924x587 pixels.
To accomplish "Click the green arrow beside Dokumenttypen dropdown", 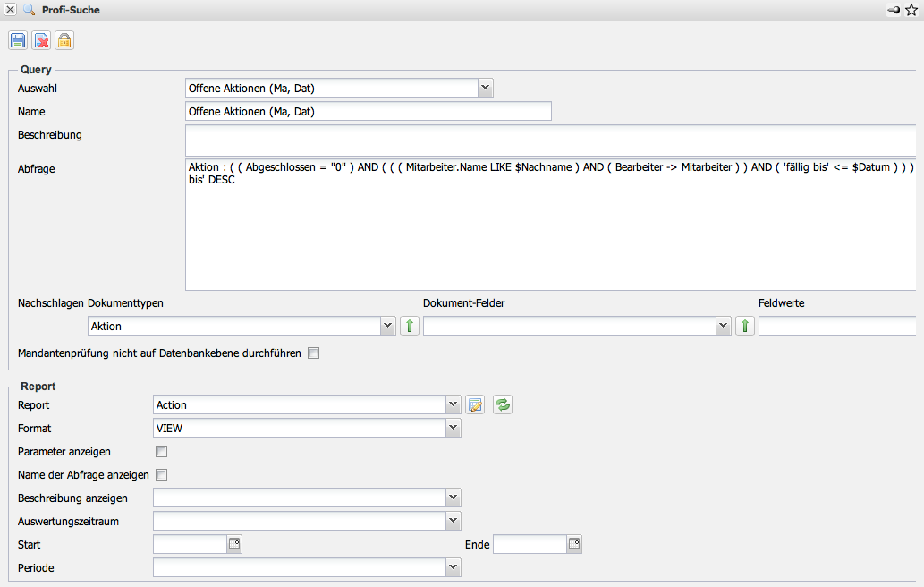I will pos(409,327).
